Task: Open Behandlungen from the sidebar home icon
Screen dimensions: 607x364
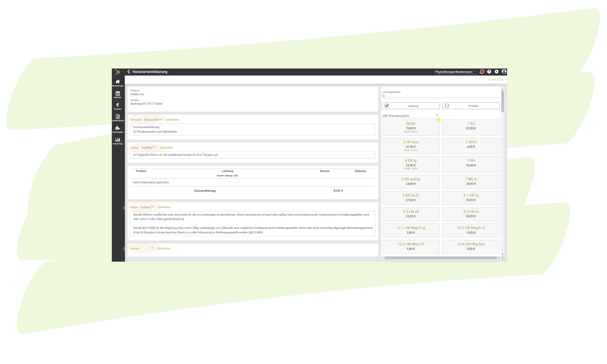Action: 117,83
